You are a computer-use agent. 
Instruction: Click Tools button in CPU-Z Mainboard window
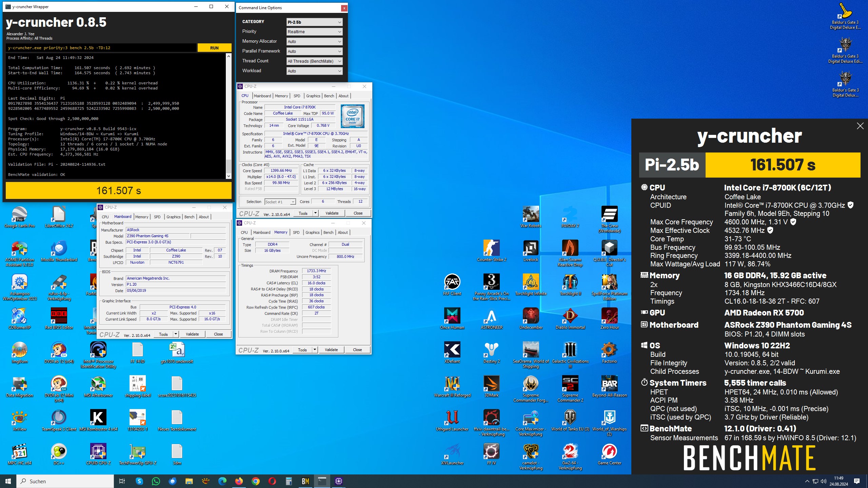click(x=163, y=334)
